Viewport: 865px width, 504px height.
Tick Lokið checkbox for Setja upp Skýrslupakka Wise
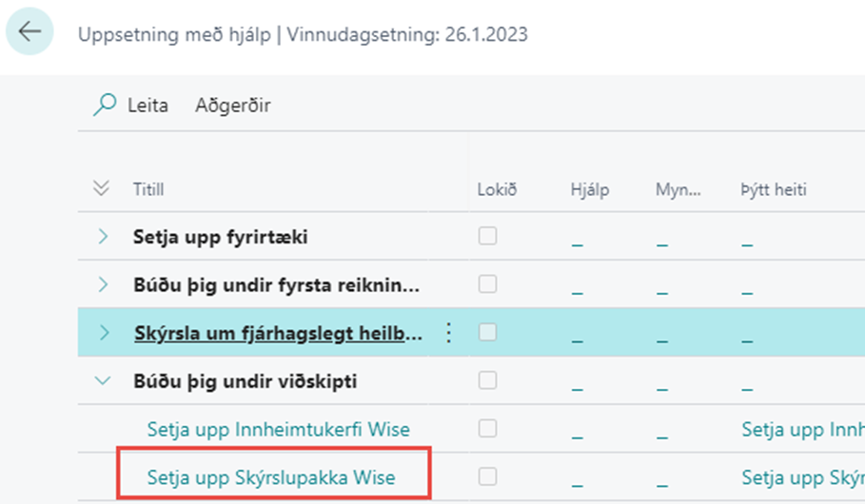click(487, 476)
